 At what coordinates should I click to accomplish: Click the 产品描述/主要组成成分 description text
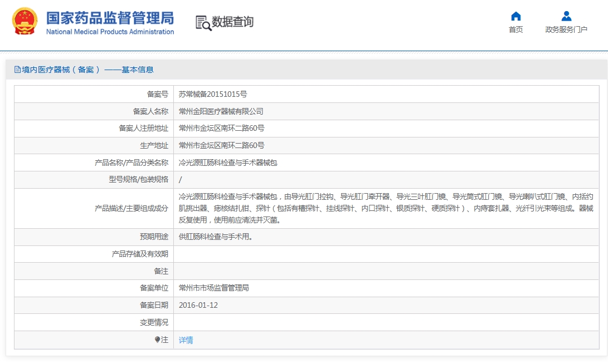[x=386, y=208]
